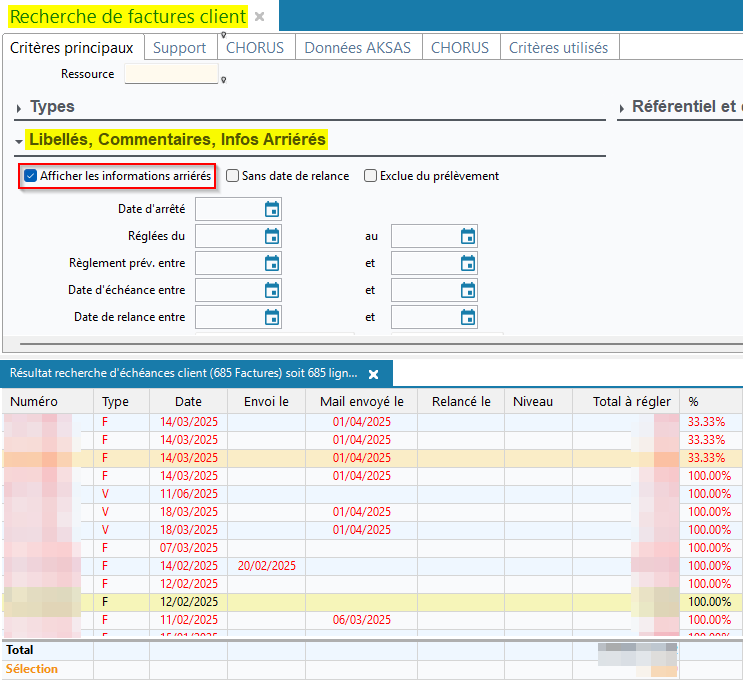Open calendar for Date d'échéance entre start
Image resolution: width=743 pixels, height=680 pixels.
click(272, 290)
